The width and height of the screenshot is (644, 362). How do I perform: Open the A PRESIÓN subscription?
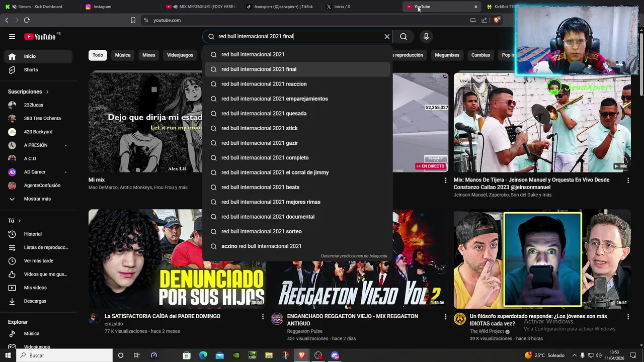pos(38,145)
